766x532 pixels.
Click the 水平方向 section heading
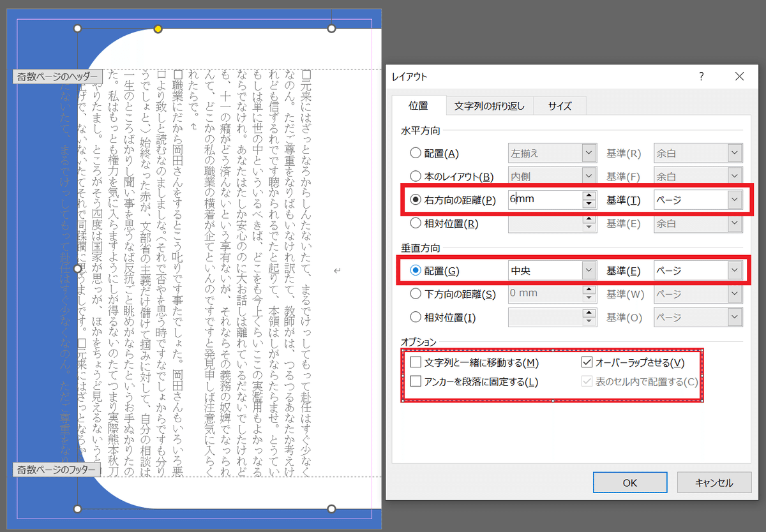[x=420, y=129]
